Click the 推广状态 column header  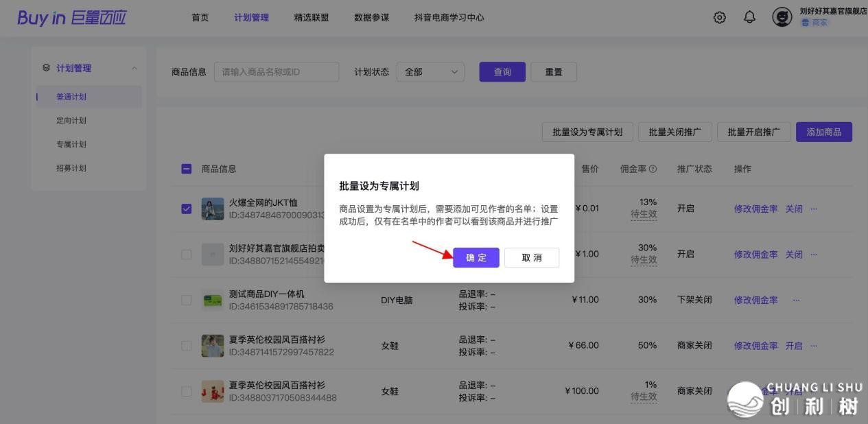[x=694, y=169]
